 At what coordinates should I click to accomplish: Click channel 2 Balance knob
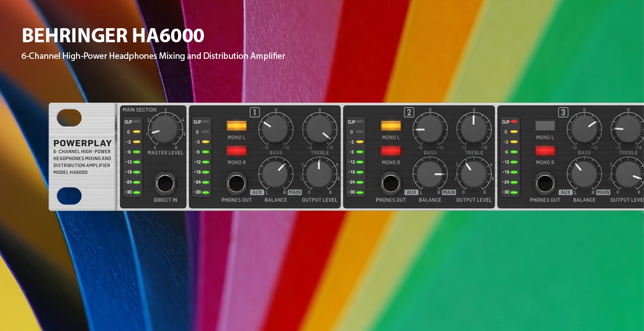point(430,174)
